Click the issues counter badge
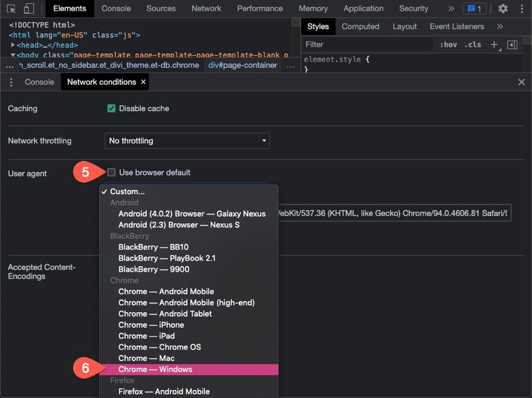 [474, 9]
